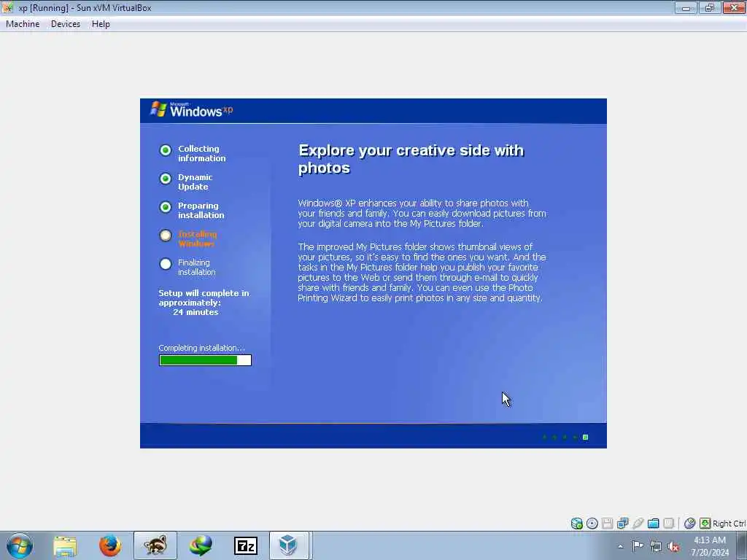The height and width of the screenshot is (560, 747).
Task: Click the mouse integration icon in VirtualBox status bar
Action: tap(689, 524)
